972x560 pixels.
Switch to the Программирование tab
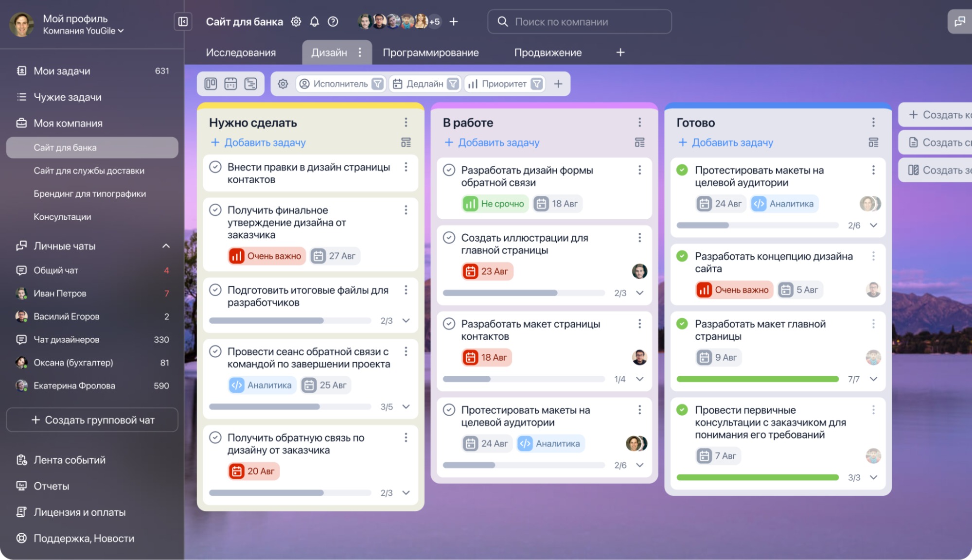tap(430, 52)
